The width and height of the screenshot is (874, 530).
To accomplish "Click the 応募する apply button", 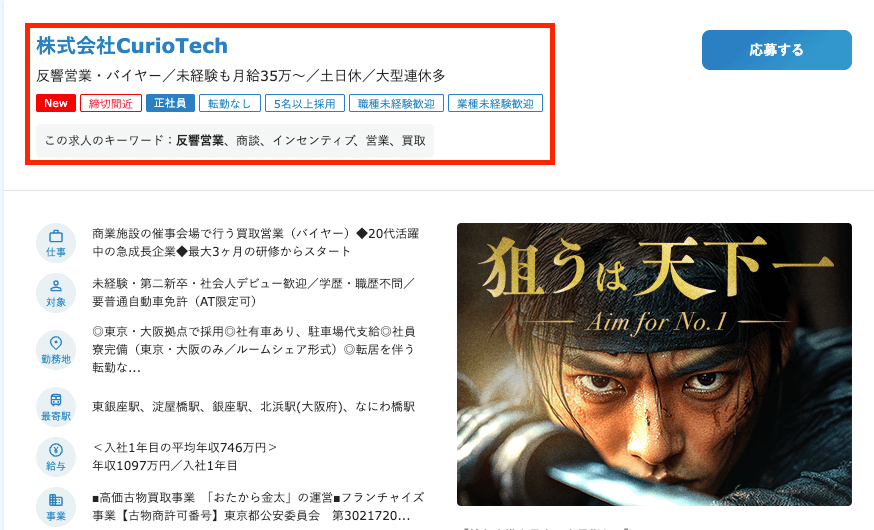I will tap(776, 50).
